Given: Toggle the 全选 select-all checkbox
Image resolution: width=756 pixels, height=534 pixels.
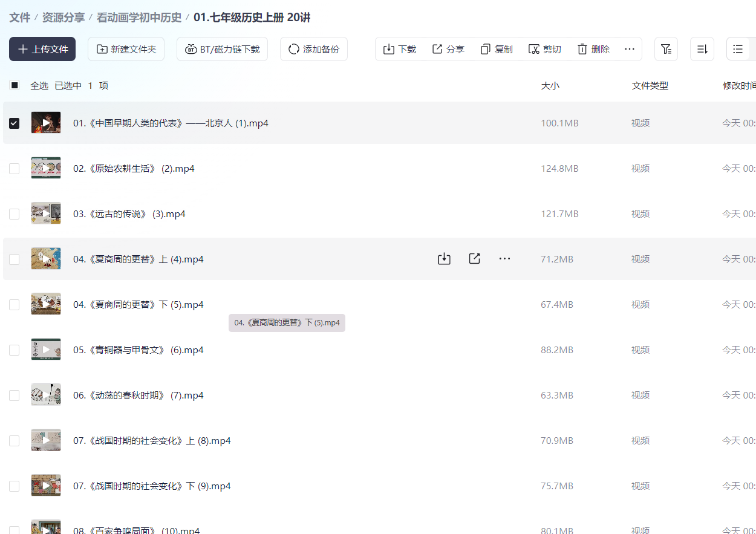Looking at the screenshot, I should [x=14, y=85].
